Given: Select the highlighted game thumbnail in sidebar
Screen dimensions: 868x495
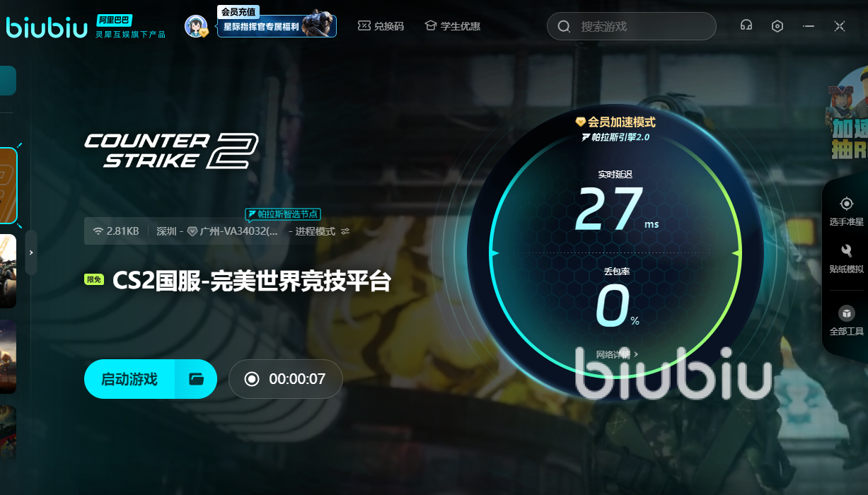Looking at the screenshot, I should (x=8, y=185).
